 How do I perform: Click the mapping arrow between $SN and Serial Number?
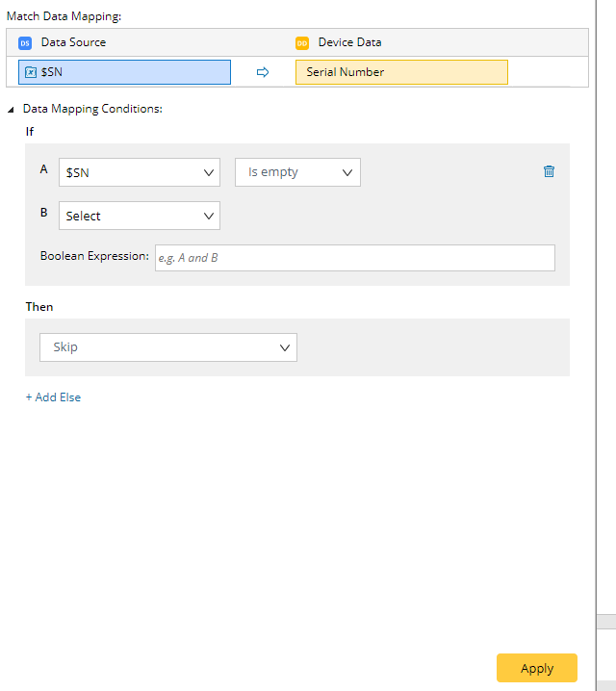pos(263,72)
